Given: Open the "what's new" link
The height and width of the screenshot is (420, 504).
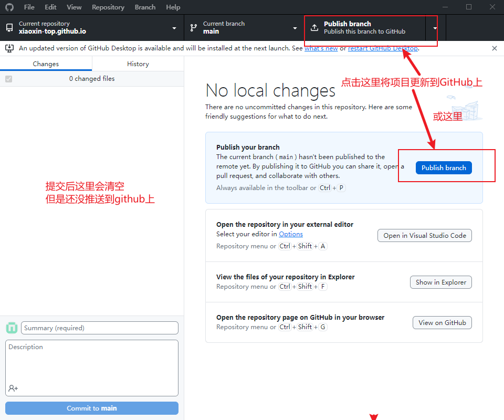Looking at the screenshot, I should point(321,48).
